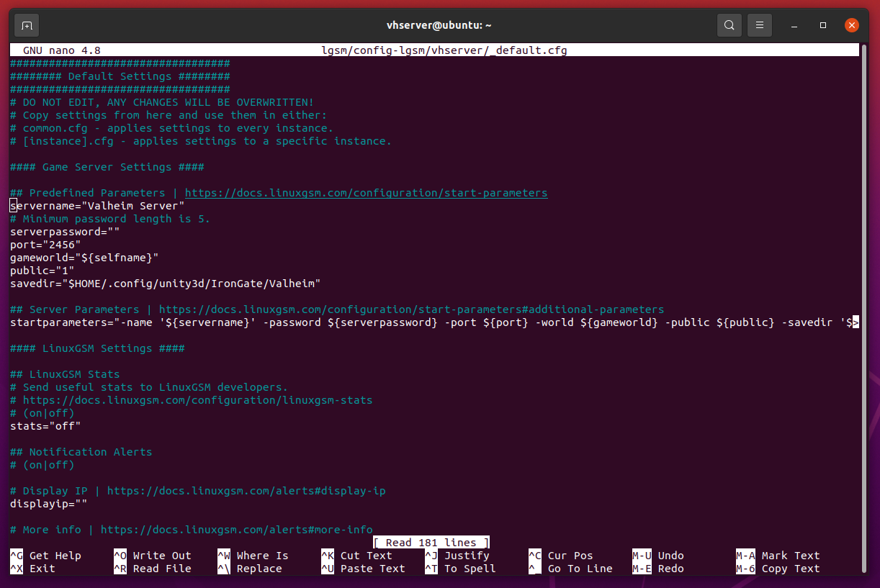
Task: Click the serverpassword="" line
Action: (x=65, y=232)
